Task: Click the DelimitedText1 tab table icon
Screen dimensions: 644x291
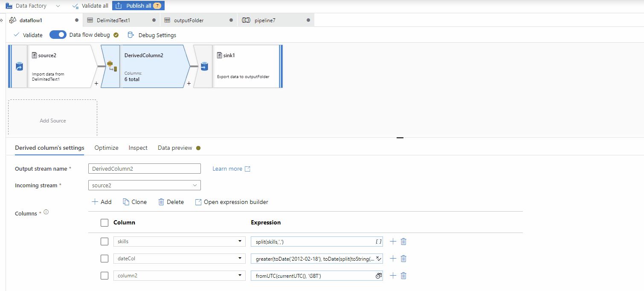Action: 90,20
